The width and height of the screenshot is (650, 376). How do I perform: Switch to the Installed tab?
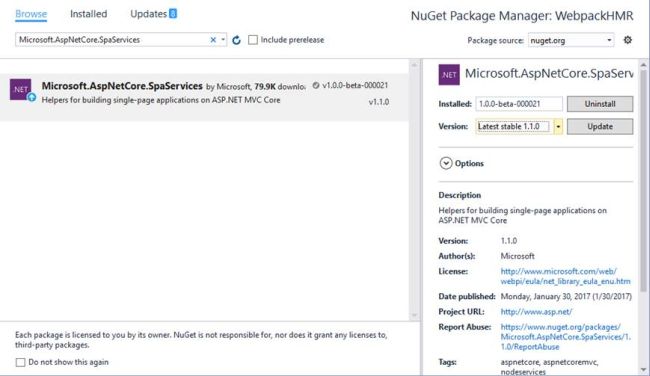click(x=88, y=14)
